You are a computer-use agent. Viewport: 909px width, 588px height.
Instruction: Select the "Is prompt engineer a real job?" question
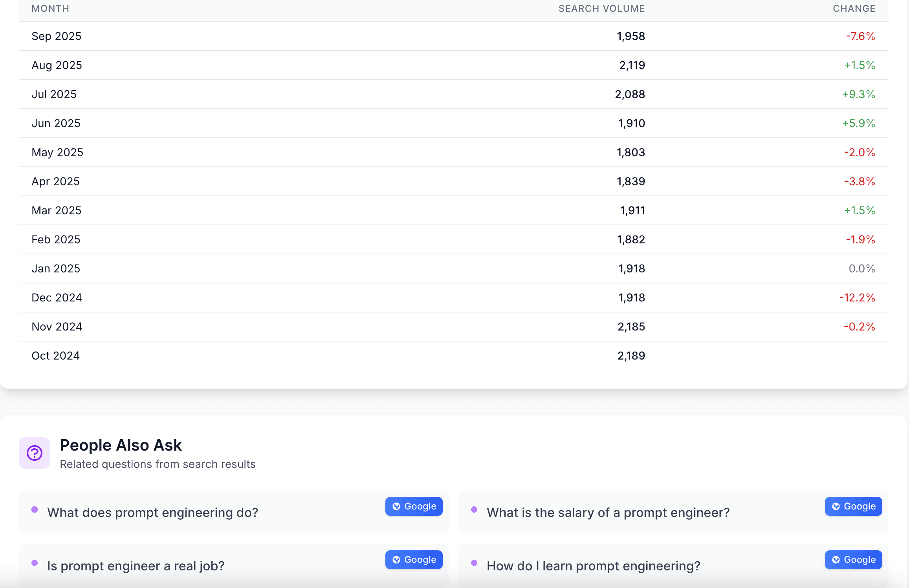pyautogui.click(x=136, y=566)
